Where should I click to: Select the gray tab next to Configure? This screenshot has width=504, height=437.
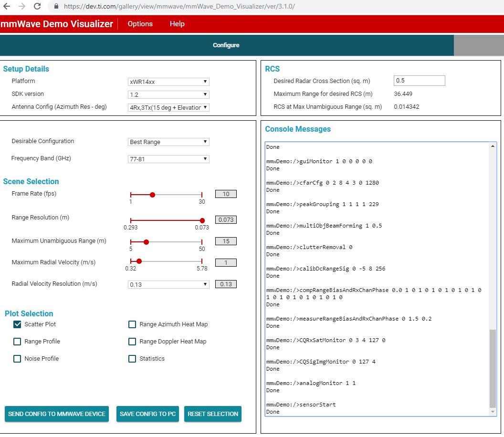point(479,45)
